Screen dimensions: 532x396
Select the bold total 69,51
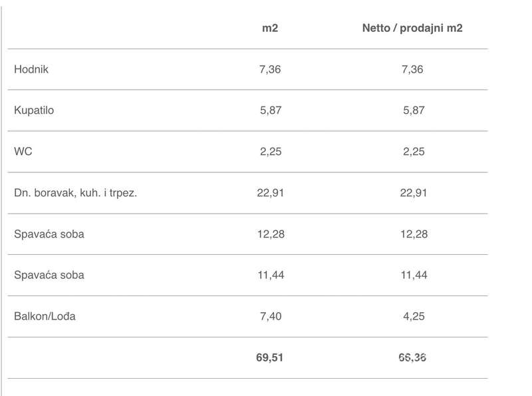[271, 357]
